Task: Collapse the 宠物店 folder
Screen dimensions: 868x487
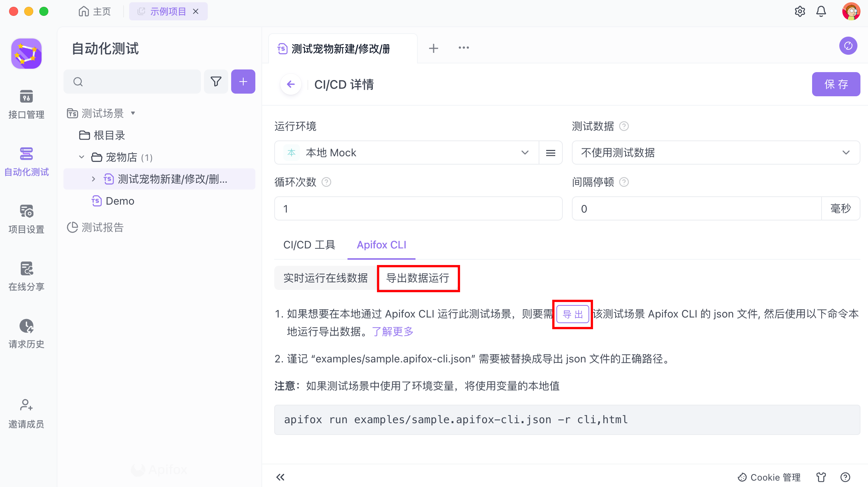Action: coord(82,157)
